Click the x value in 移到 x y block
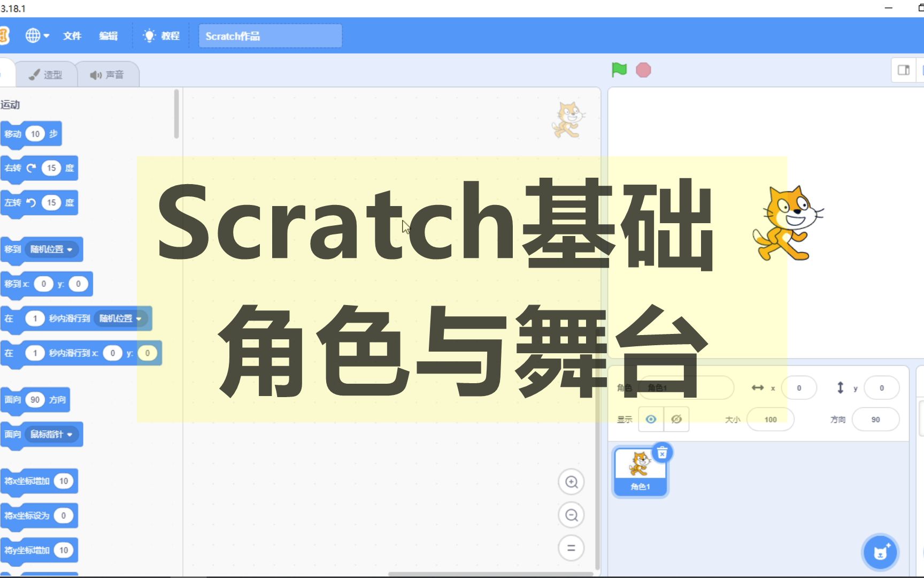Image resolution: width=924 pixels, height=578 pixels. pyautogui.click(x=43, y=284)
